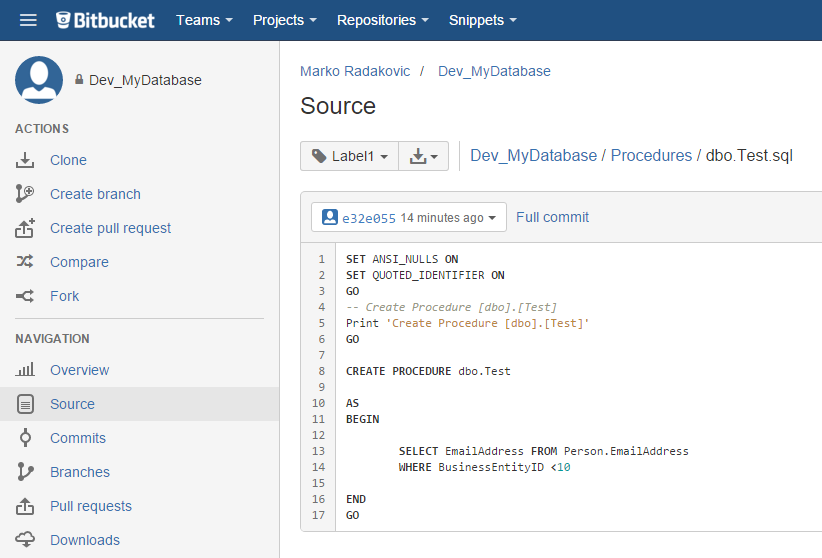Click the Commits icon in Navigation
Image resolution: width=822 pixels, height=558 pixels.
(26, 438)
